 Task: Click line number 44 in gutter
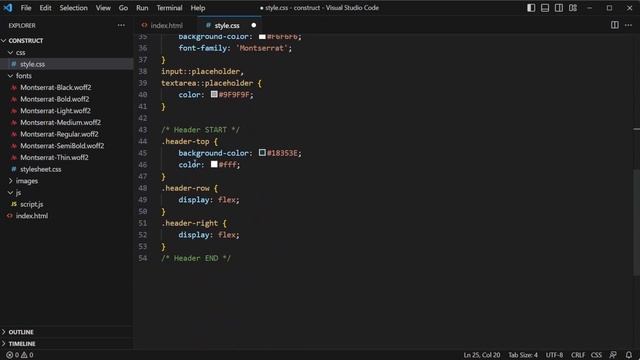142,141
